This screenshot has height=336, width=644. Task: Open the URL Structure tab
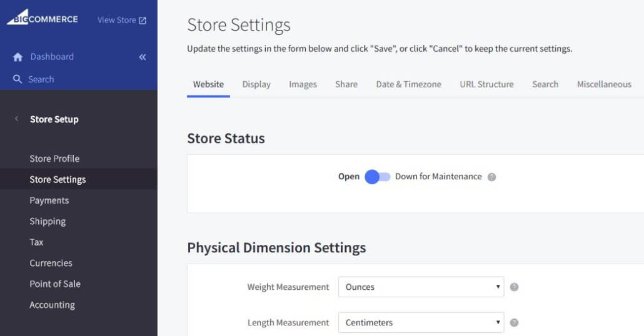(486, 84)
